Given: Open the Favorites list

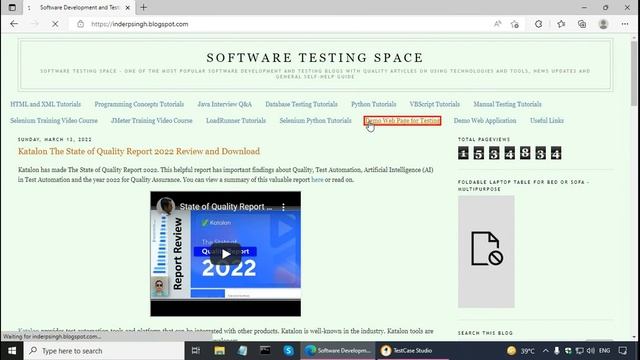Looking at the screenshot, I should (561, 24).
